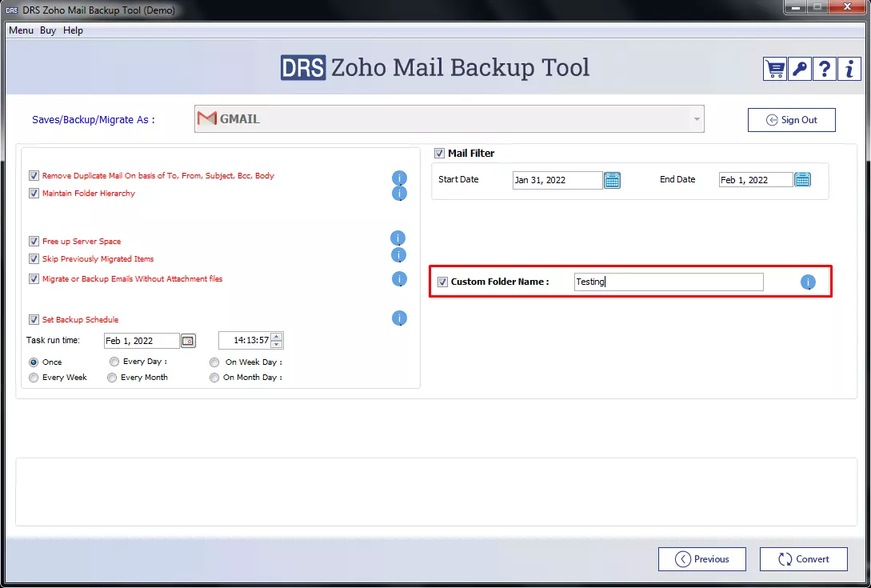
Task: Open the Buy menu
Action: pyautogui.click(x=48, y=30)
